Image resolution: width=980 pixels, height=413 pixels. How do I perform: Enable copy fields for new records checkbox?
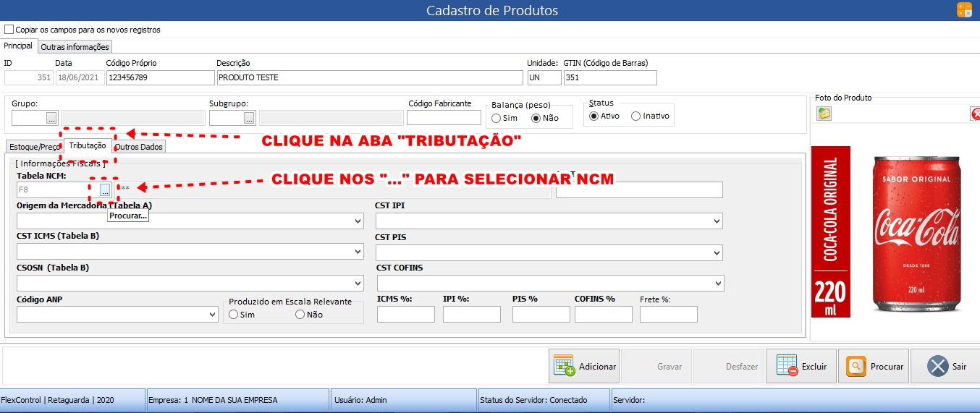pos(9,30)
